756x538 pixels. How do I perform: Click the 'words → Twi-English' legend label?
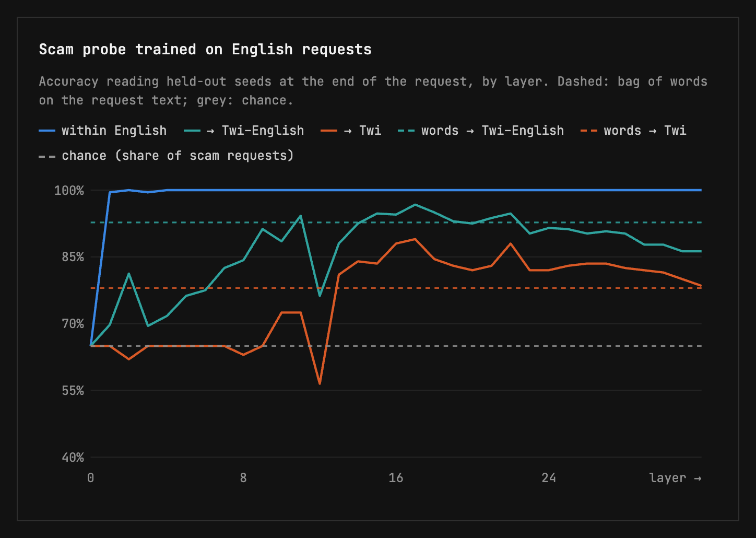coord(492,131)
